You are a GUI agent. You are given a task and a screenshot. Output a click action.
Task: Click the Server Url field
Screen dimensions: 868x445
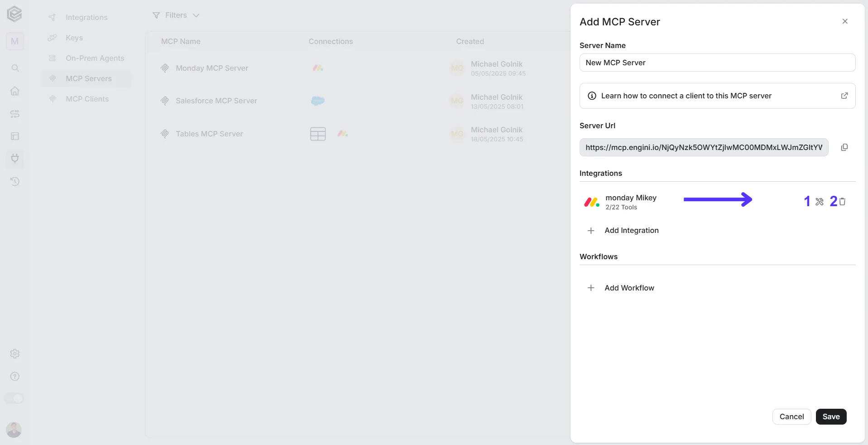pos(704,147)
